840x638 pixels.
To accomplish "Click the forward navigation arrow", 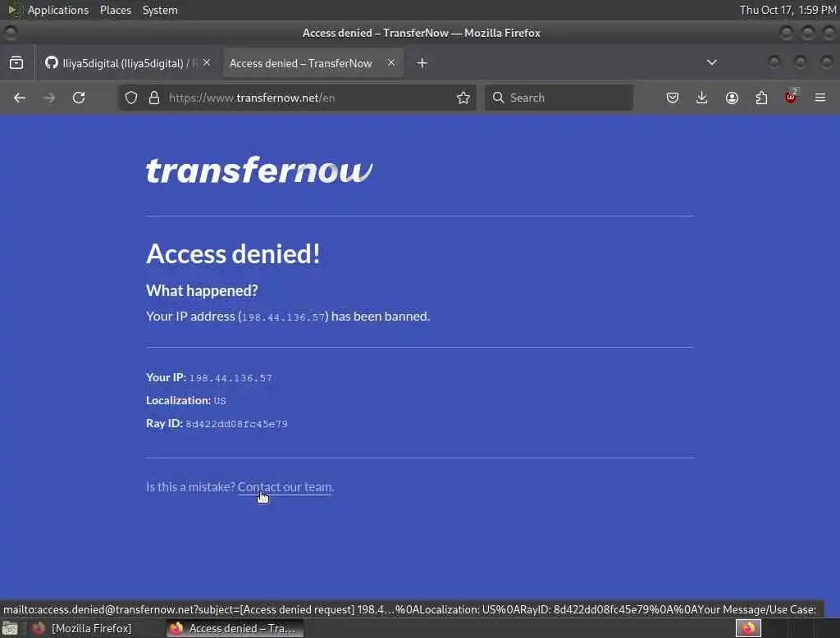I will pos(48,98).
